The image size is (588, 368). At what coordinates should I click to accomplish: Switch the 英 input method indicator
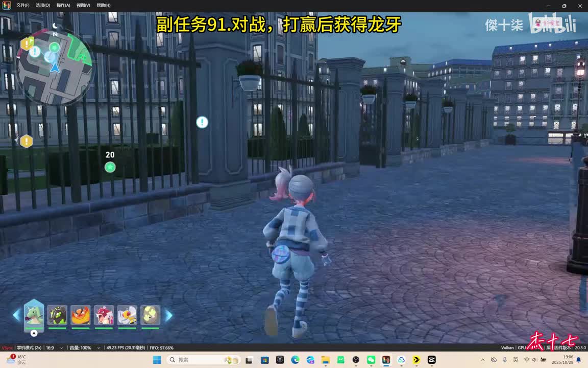click(x=516, y=360)
